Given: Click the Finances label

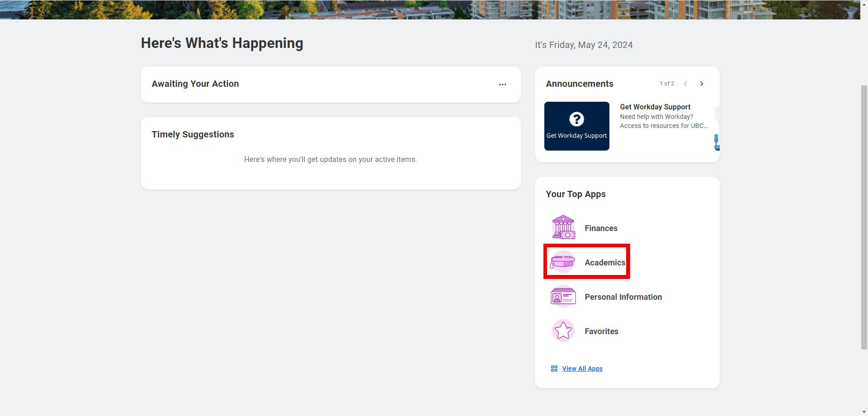Looking at the screenshot, I should [x=601, y=228].
